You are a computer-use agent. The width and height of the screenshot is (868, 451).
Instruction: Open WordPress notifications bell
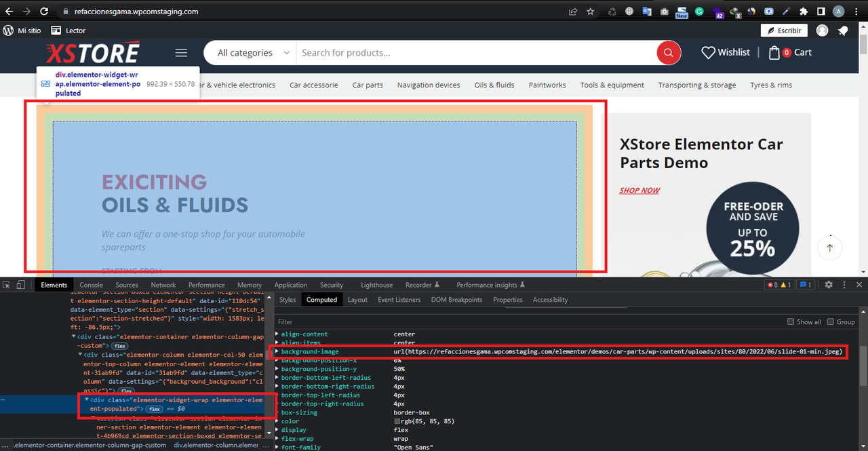coord(843,31)
